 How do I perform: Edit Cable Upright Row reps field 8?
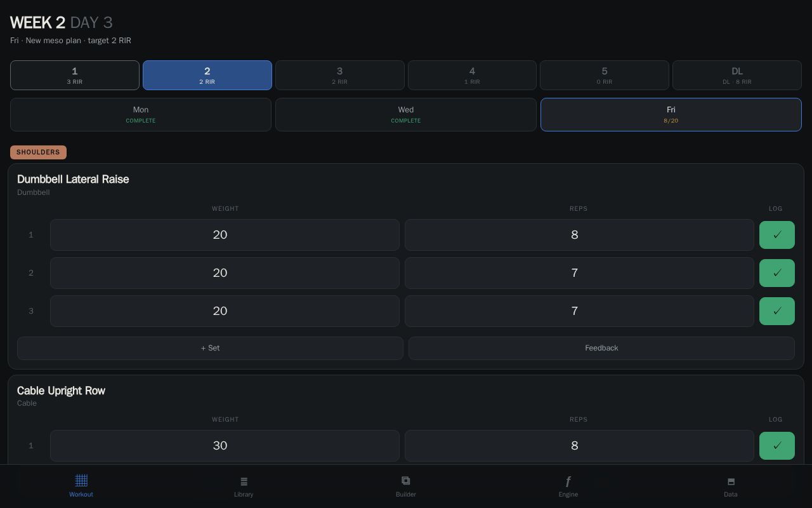point(579,446)
